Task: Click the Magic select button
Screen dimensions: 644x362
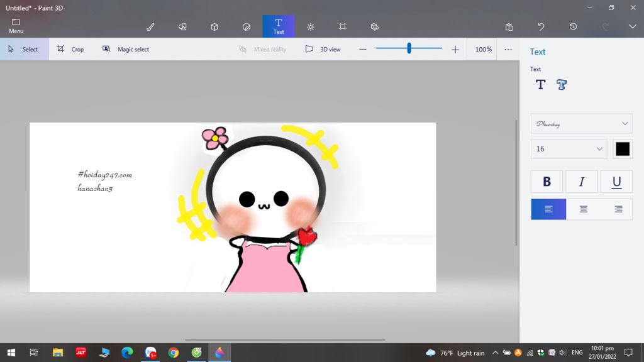Action: pyautogui.click(x=126, y=49)
